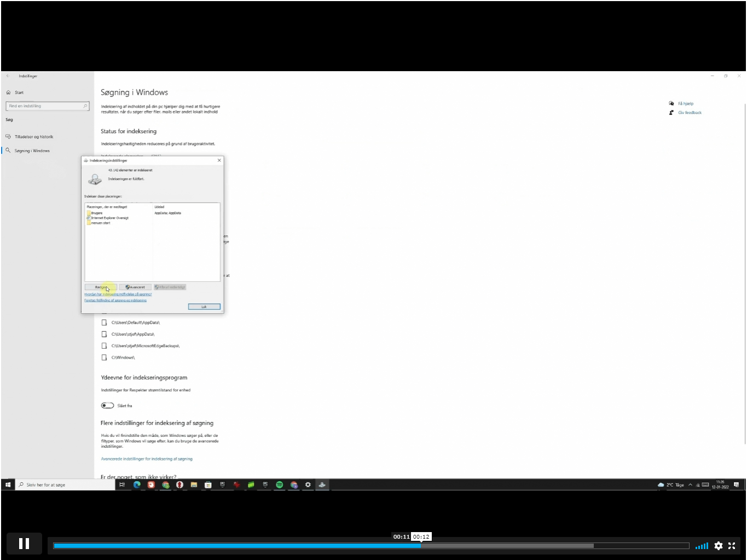747x560 pixels.
Task: Click the Windows Start button
Action: [x=8, y=484]
